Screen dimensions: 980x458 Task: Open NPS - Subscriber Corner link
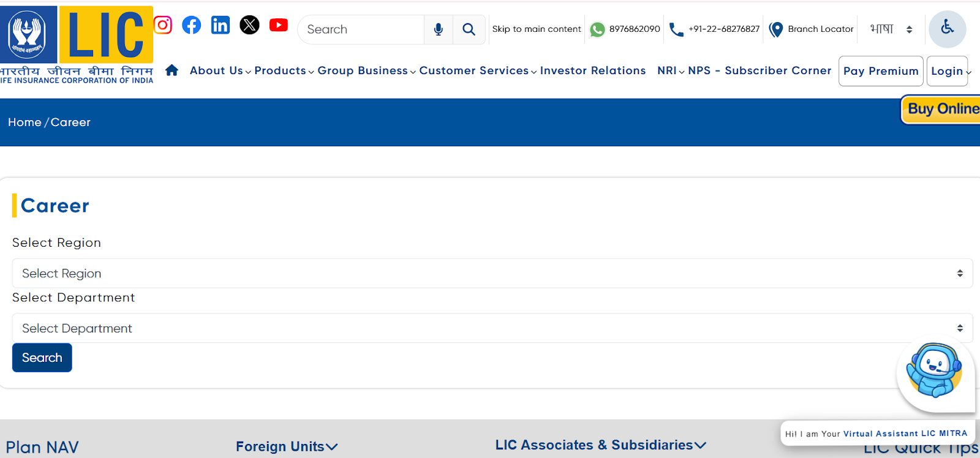[759, 70]
